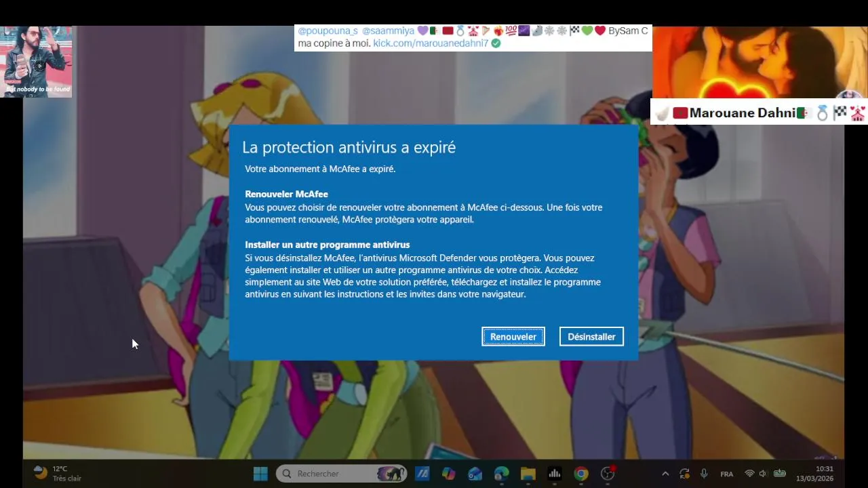This screenshot has height=488, width=868.
Task: Expand hidden system tray icons chevron
Action: click(665, 474)
